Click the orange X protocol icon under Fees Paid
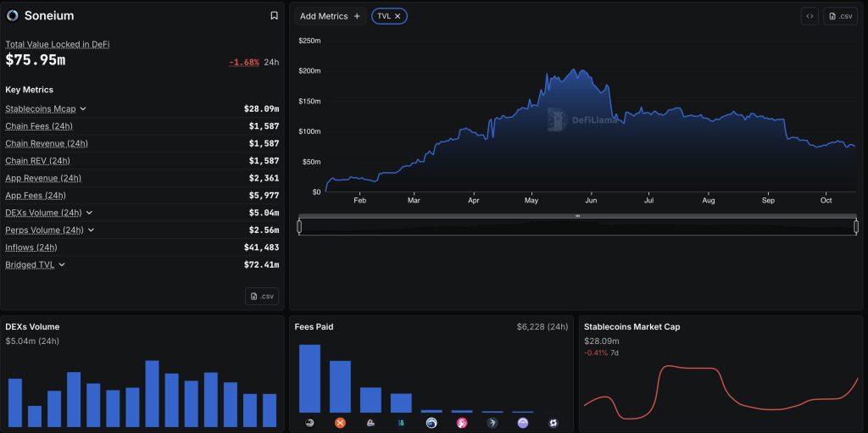 [x=340, y=423]
